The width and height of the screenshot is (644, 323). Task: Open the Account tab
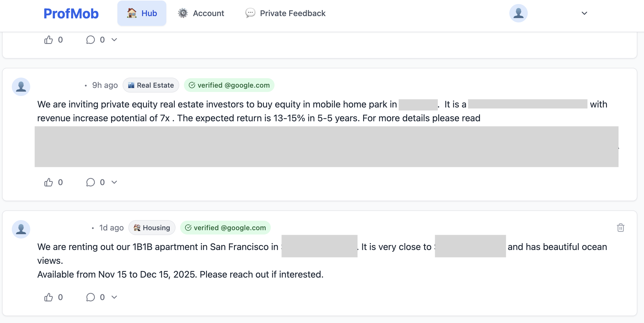pos(201,13)
